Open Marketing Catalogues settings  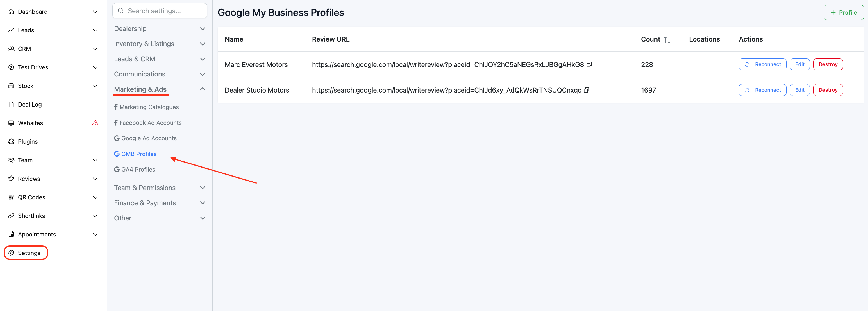(x=149, y=107)
